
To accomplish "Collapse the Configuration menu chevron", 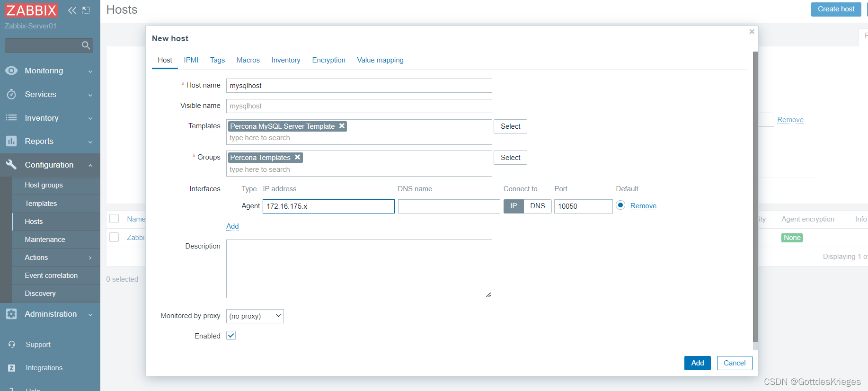I will 90,165.
